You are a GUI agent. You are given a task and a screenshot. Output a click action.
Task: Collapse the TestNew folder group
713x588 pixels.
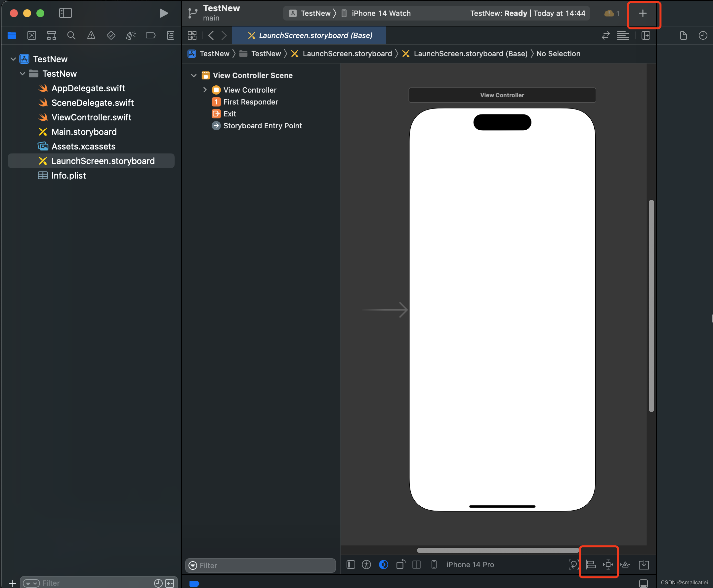pos(23,73)
